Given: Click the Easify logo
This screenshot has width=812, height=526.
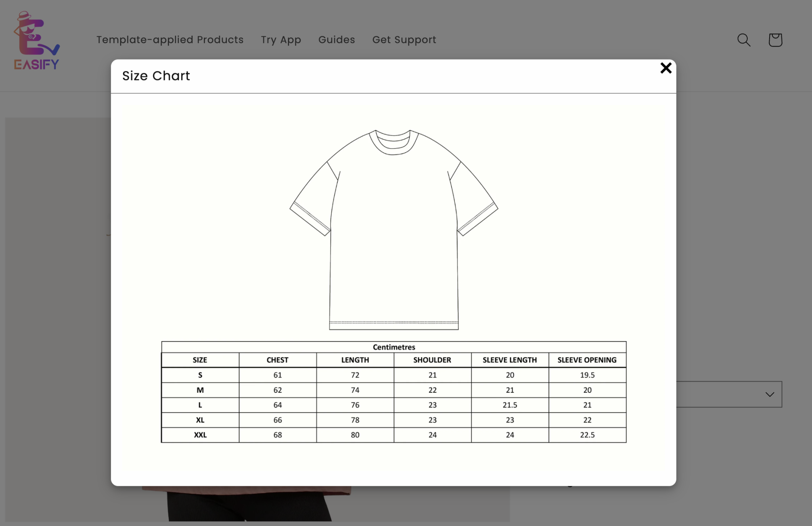Looking at the screenshot, I should coord(36,40).
